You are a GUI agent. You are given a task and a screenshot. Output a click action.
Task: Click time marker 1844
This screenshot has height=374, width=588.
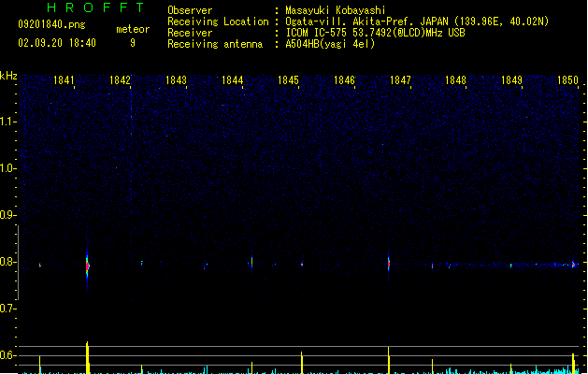pos(232,80)
